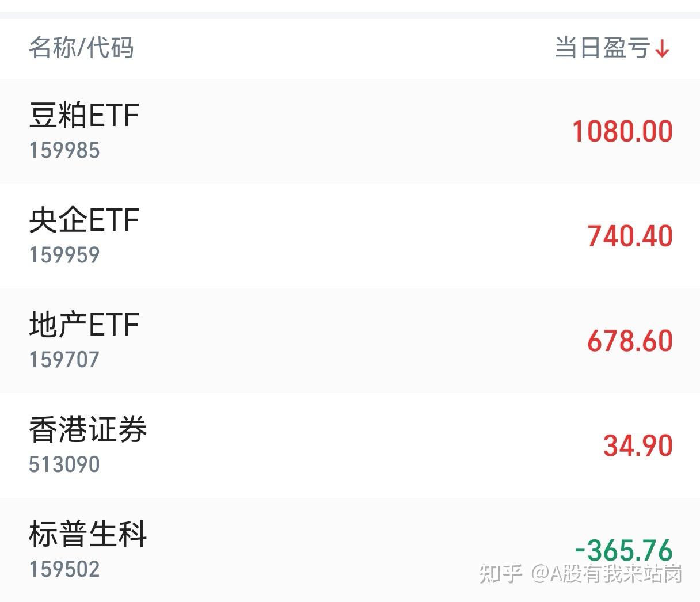Click the red sort arrow icon
The height and width of the screenshot is (602, 700).
[x=663, y=49]
